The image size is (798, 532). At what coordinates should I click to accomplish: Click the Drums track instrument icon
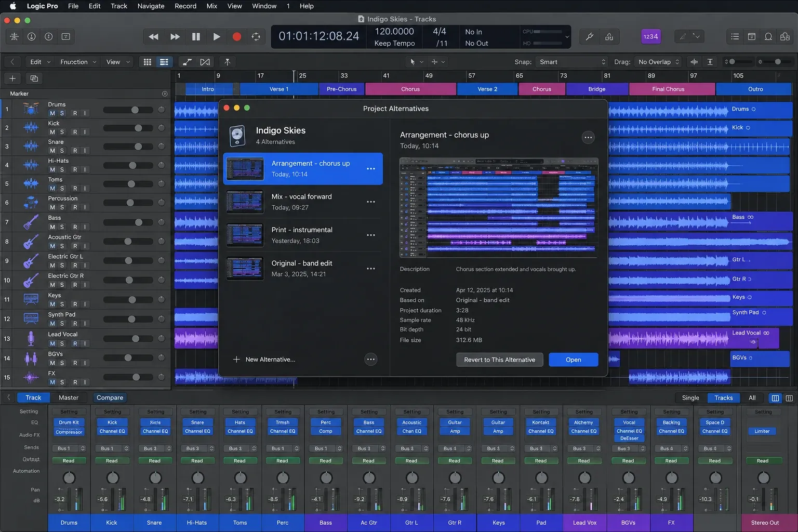(x=31, y=109)
